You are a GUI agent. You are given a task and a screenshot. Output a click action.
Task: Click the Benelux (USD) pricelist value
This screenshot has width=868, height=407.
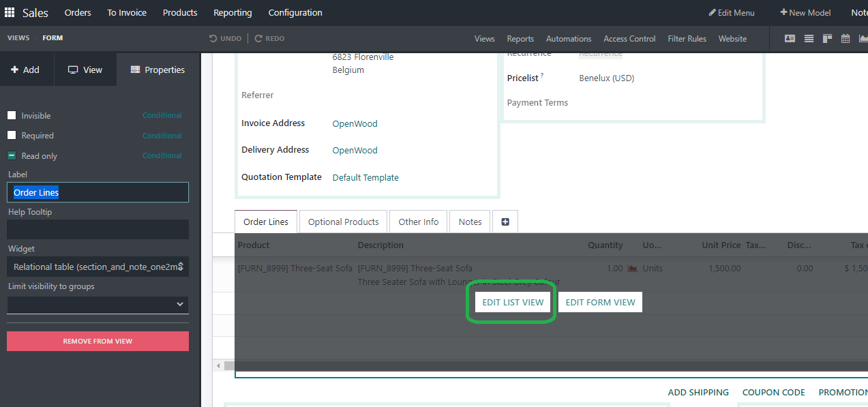(x=607, y=78)
